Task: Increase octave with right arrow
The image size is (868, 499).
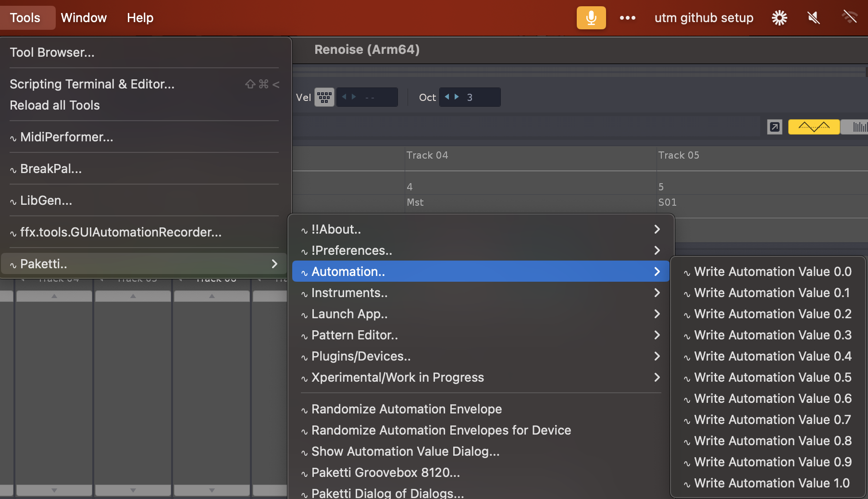Action: pyautogui.click(x=457, y=97)
